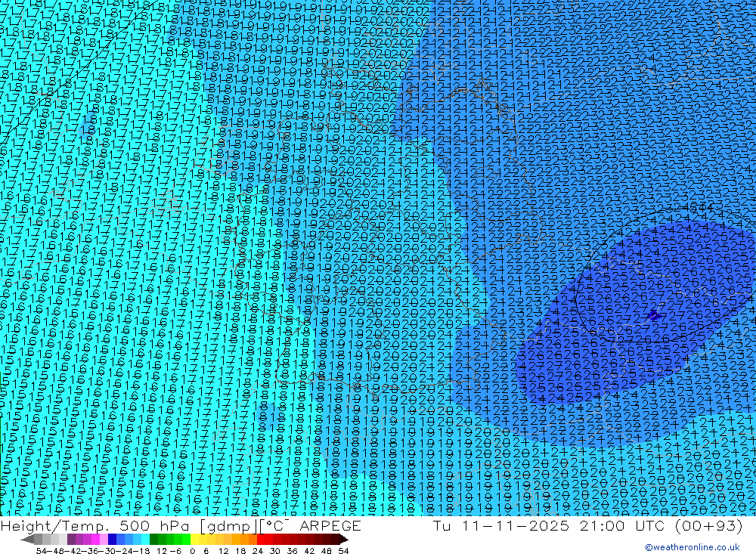Viewport: 756px width, 554px height.
Task: Click the ARPEGE model name label
Action: [330, 526]
